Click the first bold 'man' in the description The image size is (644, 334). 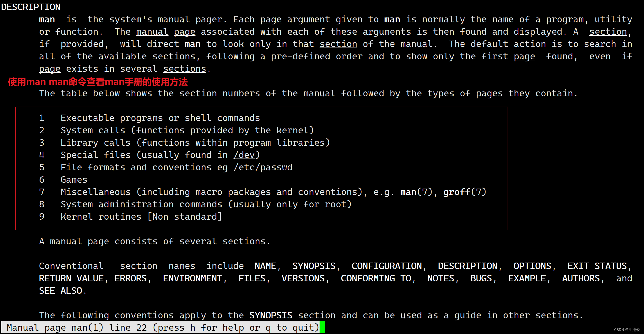(47, 19)
